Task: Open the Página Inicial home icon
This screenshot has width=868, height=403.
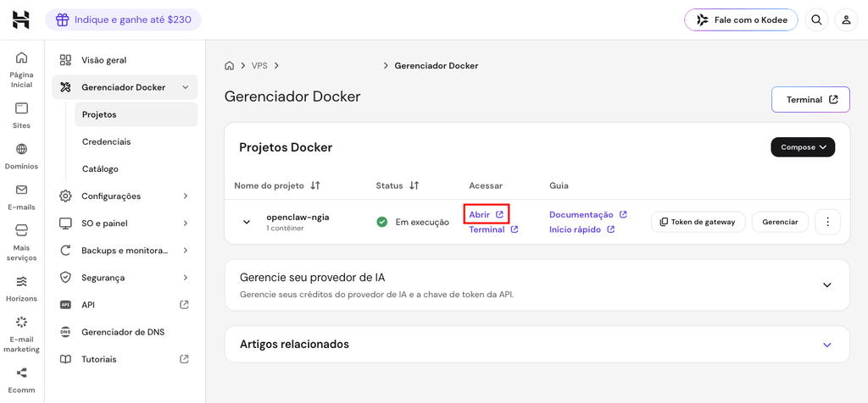Action: tap(21, 58)
